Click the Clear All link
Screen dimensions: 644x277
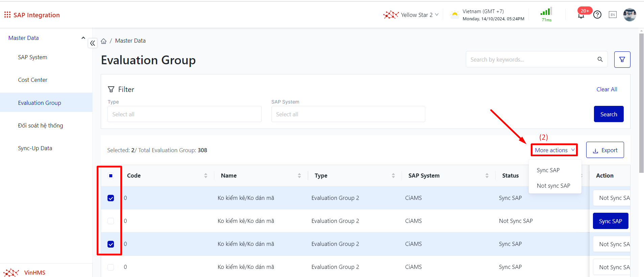[x=606, y=89]
